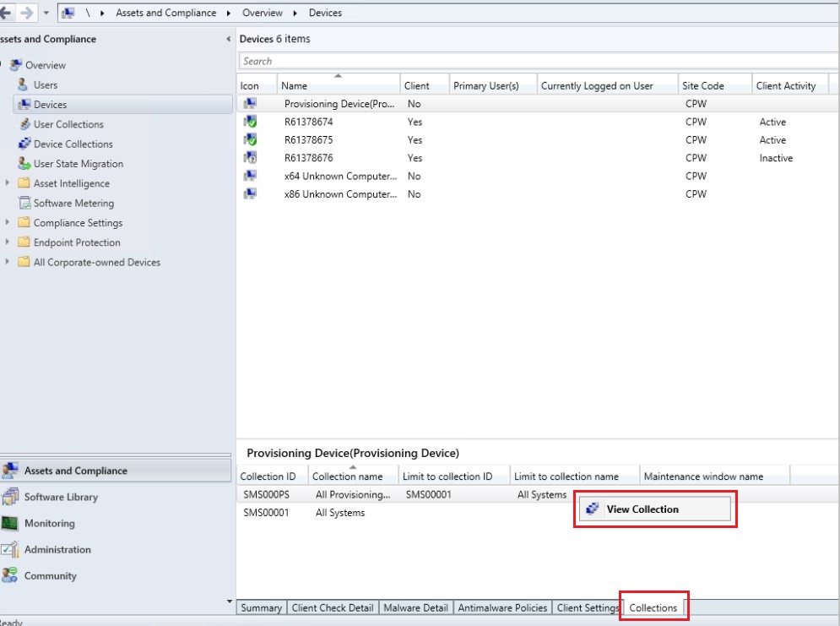Switch to the Collections tab
This screenshot has height=626, width=840.
[x=653, y=607]
